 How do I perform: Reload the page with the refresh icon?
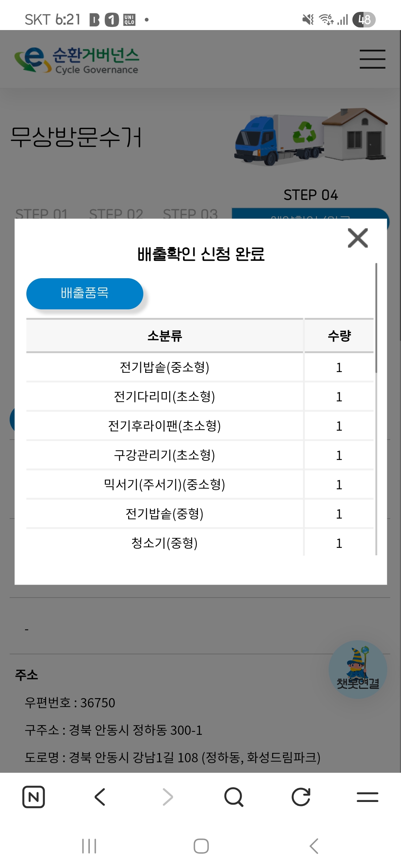click(301, 796)
